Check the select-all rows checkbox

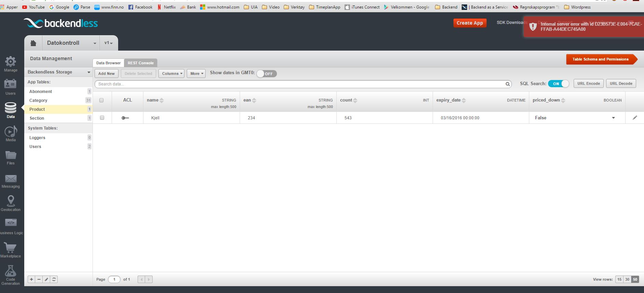tap(101, 100)
